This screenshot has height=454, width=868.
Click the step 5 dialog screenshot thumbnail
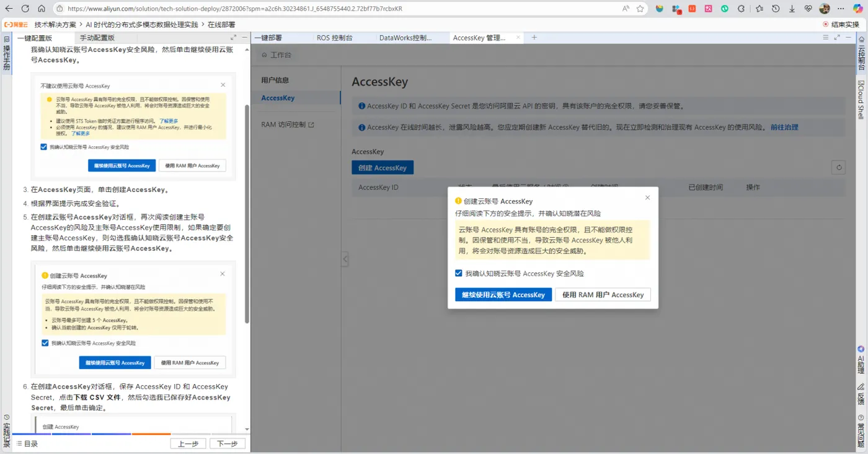133,319
